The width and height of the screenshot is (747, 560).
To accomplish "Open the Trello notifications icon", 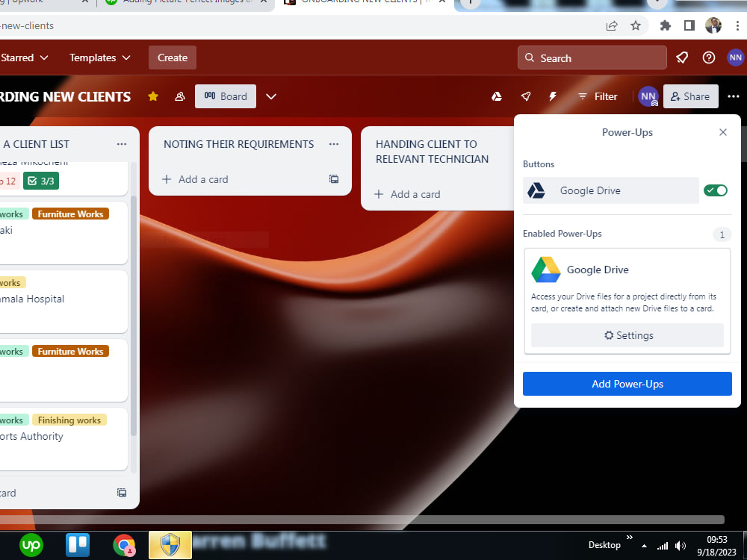I will [682, 57].
